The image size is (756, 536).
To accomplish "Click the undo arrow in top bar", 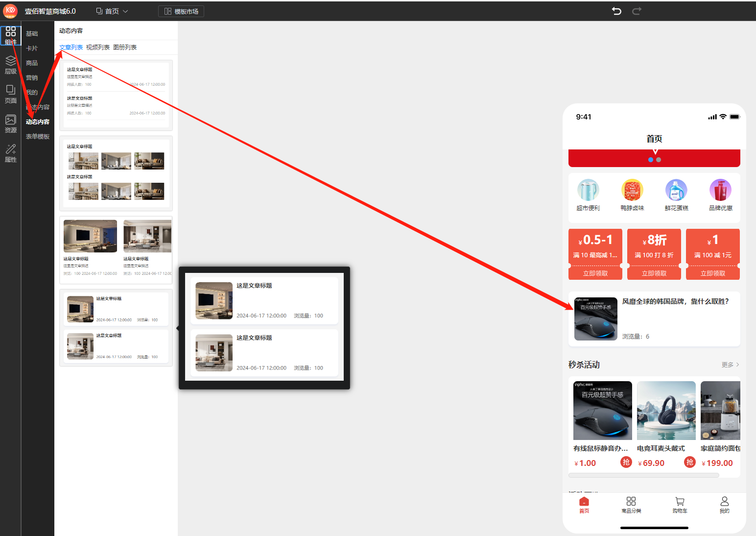I will pyautogui.click(x=616, y=11).
